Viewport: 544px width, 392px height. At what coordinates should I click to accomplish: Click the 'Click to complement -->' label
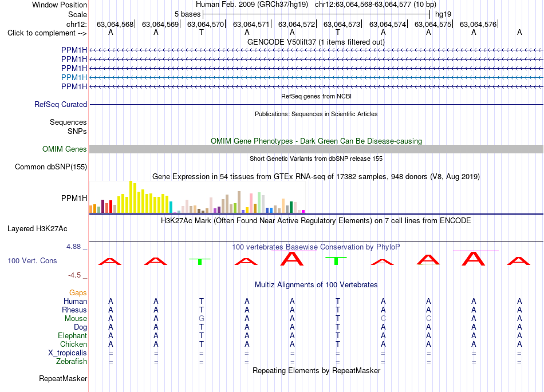click(47, 33)
